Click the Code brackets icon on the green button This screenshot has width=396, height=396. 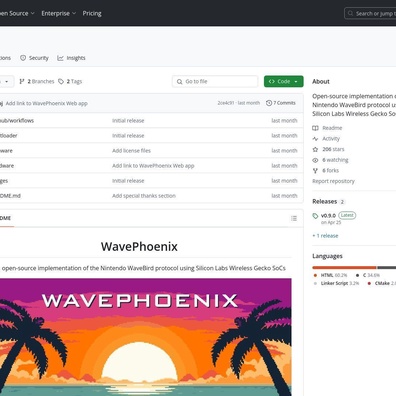(x=272, y=81)
